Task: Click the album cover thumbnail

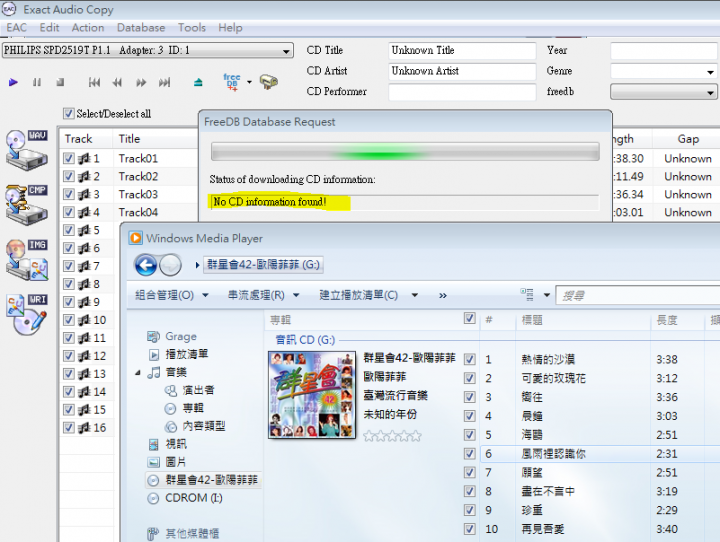Action: (x=312, y=395)
